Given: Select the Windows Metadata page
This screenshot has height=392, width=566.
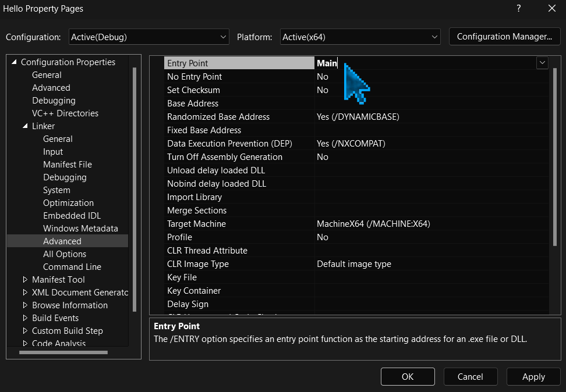Looking at the screenshot, I should (x=80, y=228).
